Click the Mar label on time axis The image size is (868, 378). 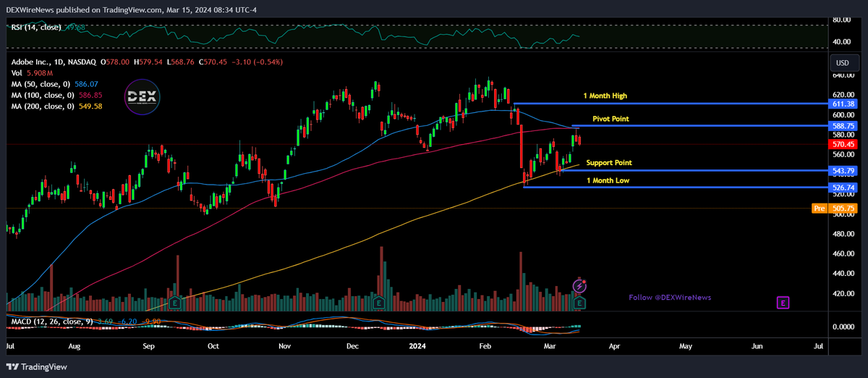pyautogui.click(x=551, y=347)
